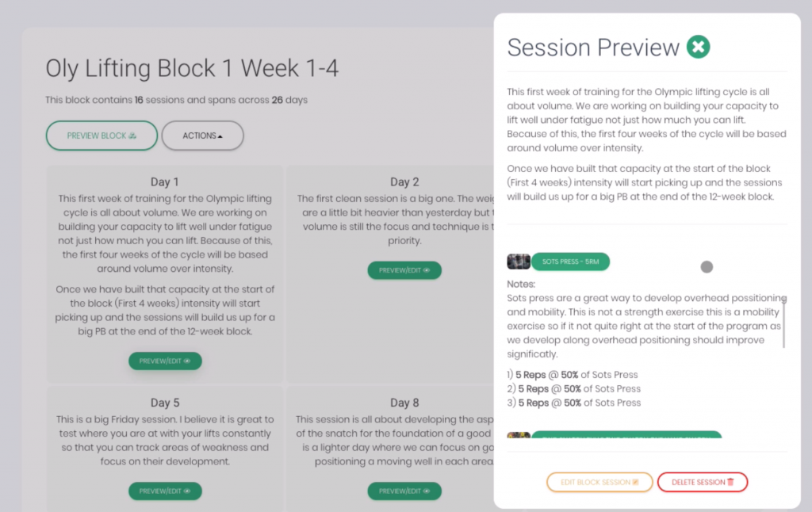Viewport: 812px width, 512px height.
Task: Open Preview/Edit for Day 5
Action: [165, 491]
